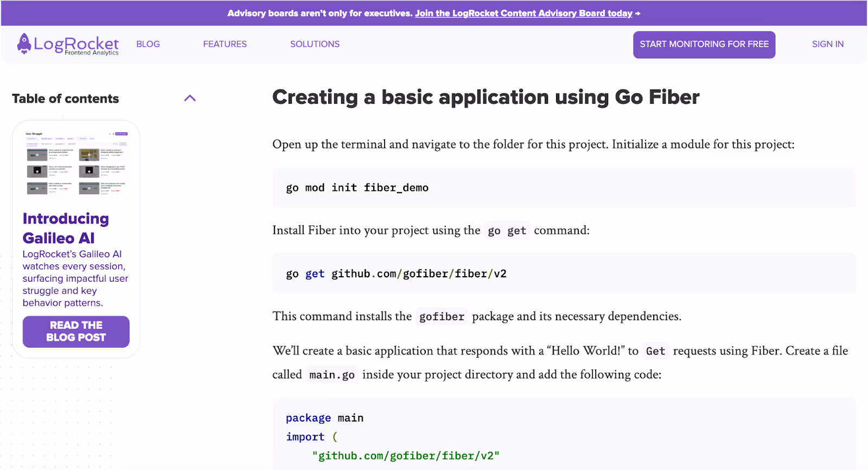868x470 pixels.
Task: Open the FEATURES menu item
Action: 225,44
